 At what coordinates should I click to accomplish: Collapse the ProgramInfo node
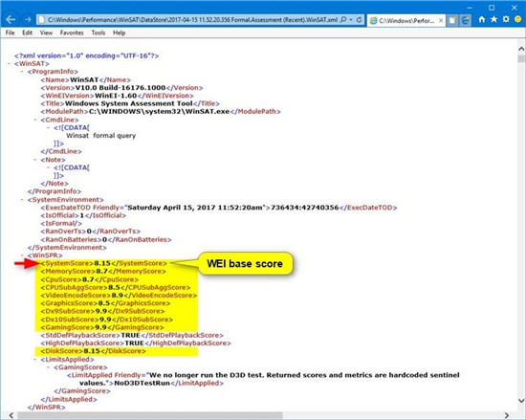(23, 72)
